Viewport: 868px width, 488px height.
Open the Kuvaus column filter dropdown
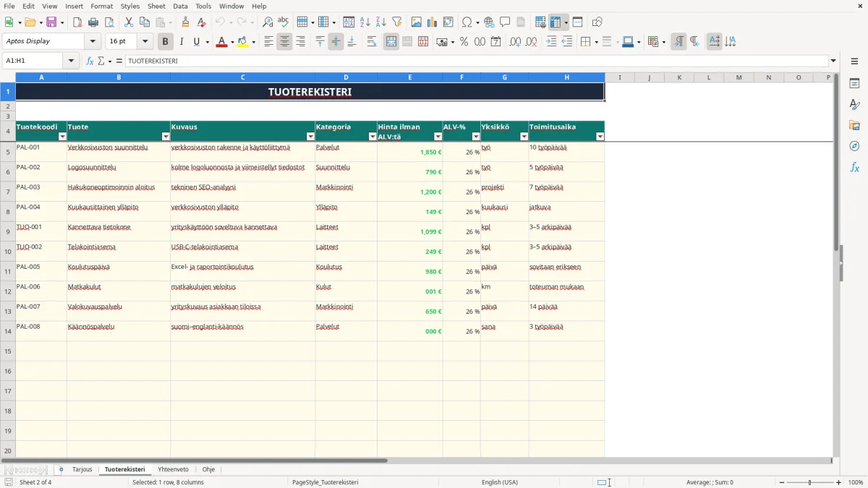coord(311,137)
